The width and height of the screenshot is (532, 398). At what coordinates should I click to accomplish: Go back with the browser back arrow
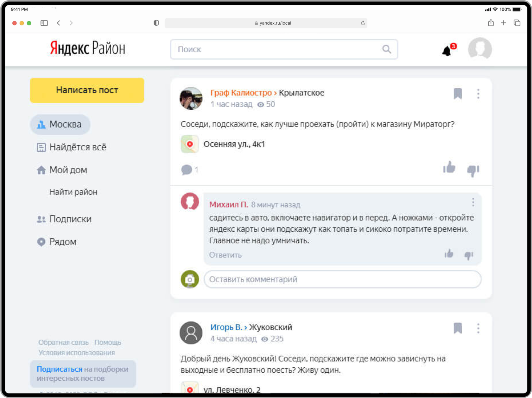59,23
